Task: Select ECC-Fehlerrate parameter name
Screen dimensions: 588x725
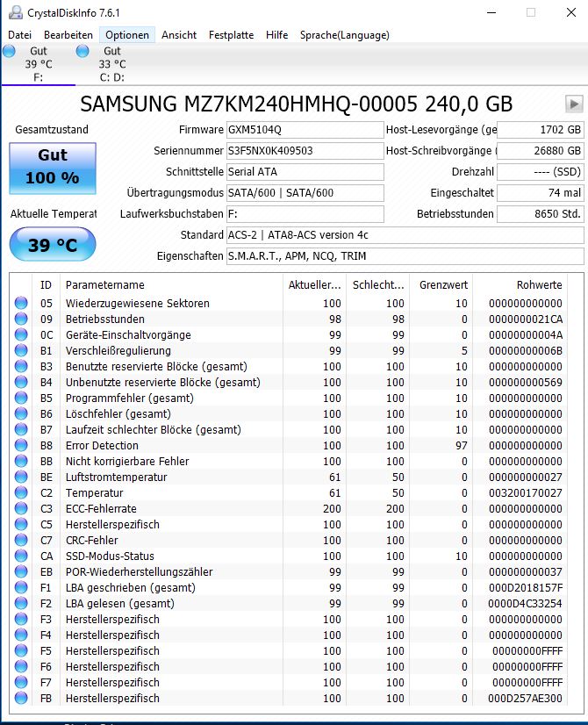Action: click(x=101, y=508)
